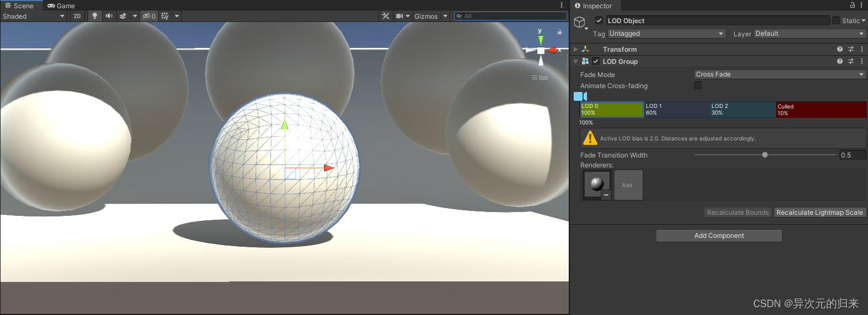This screenshot has width=868, height=315.
Task: Click Recalculate Lightmap Scale button
Action: tap(820, 213)
